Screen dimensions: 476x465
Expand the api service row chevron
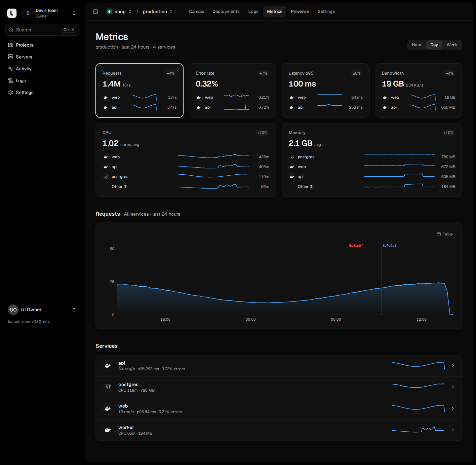tap(453, 366)
